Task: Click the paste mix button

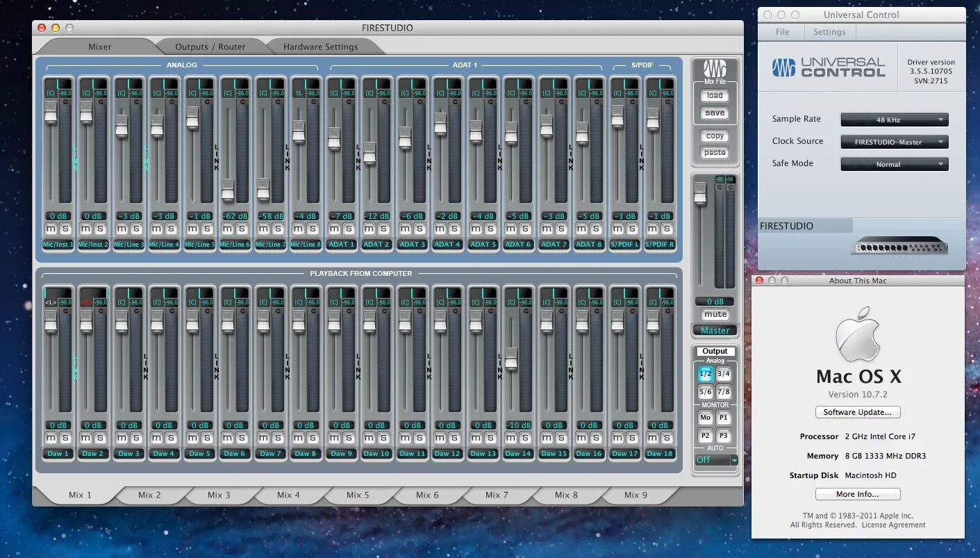Action: (715, 152)
